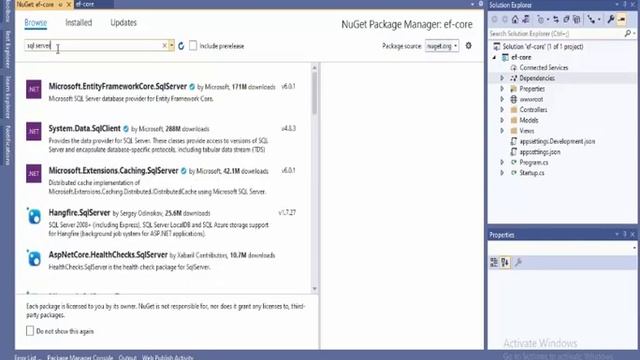Viewport: 640px width, 360px height.
Task: Click Hangfire.SqlServer package icon
Action: [34, 216]
